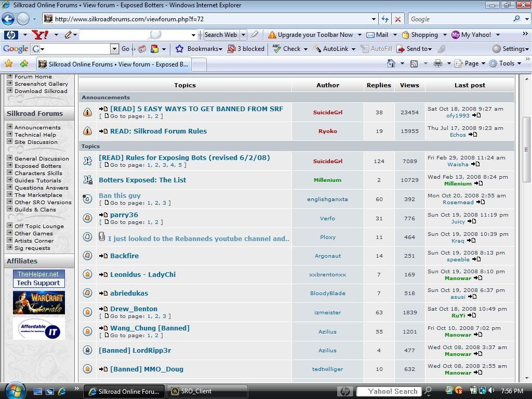Open Exposed Botters in the sidebar
532x399 pixels.
click(38, 166)
